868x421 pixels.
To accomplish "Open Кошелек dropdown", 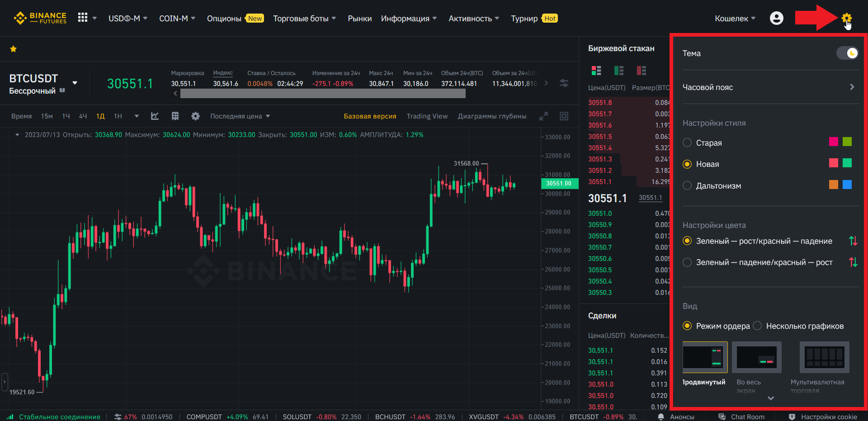I will (x=735, y=19).
